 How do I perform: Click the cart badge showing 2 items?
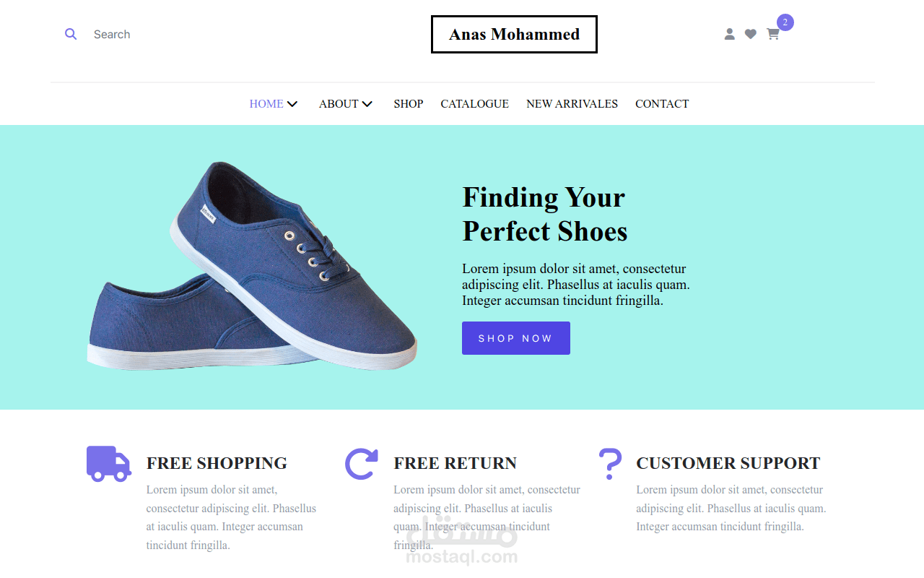[784, 22]
